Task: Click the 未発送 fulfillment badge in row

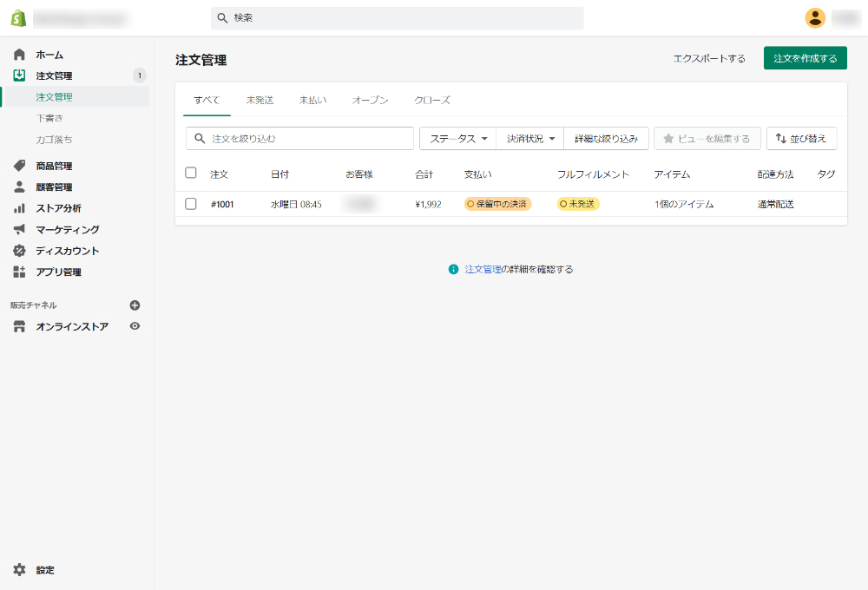Action: (578, 204)
